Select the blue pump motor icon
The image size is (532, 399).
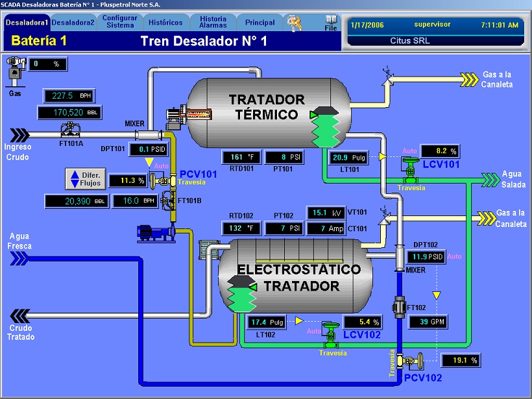pos(154,230)
